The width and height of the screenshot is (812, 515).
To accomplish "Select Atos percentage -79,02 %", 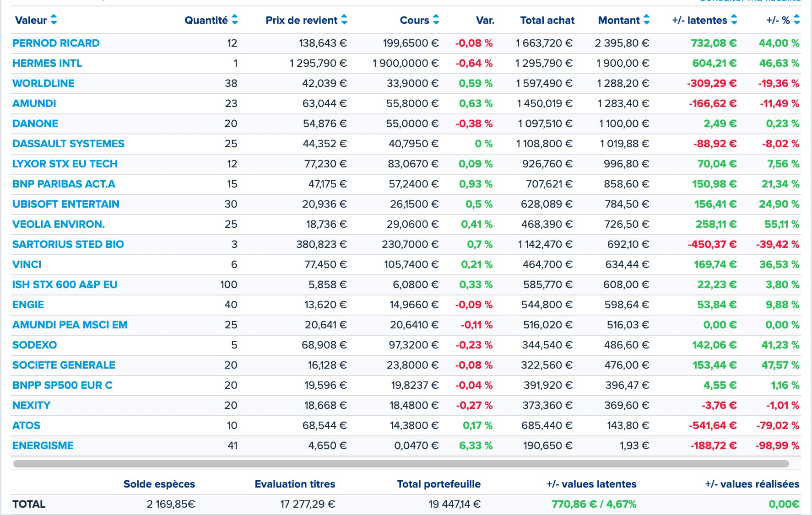I will (778, 425).
